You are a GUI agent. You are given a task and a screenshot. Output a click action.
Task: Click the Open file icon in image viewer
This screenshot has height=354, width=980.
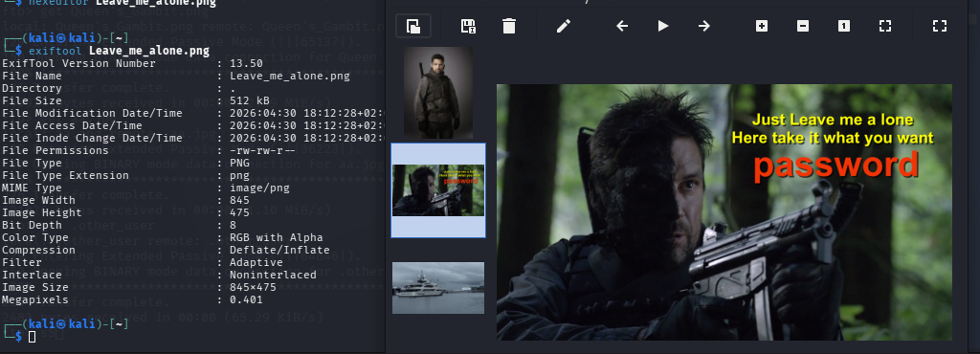[x=413, y=26]
